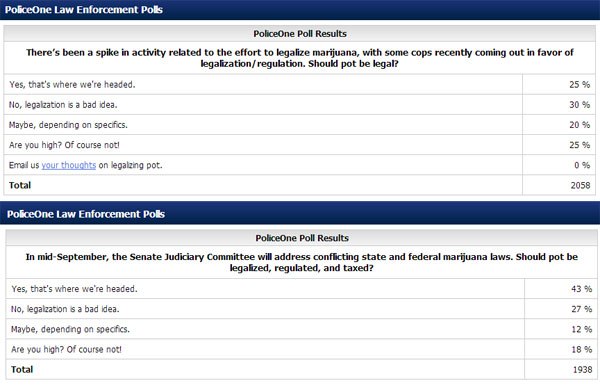Click the 20 % 'Maybe, depending on specifics' row
Screen dimensions: 600x390
click(x=300, y=125)
